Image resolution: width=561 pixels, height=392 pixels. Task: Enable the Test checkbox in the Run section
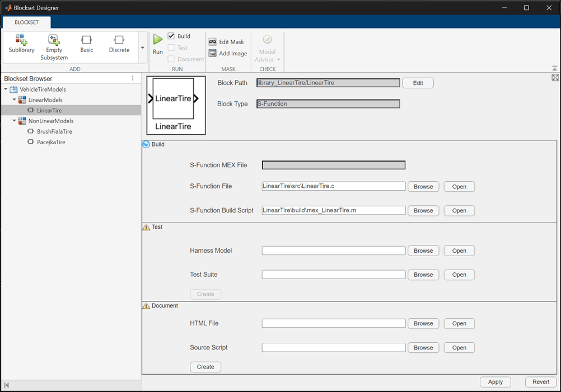(x=171, y=47)
